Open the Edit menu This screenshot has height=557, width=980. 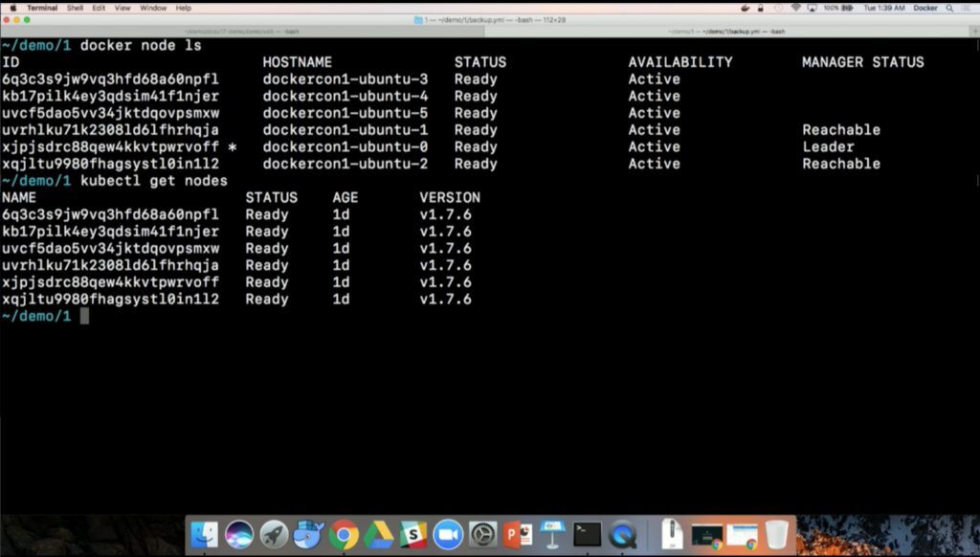click(99, 8)
